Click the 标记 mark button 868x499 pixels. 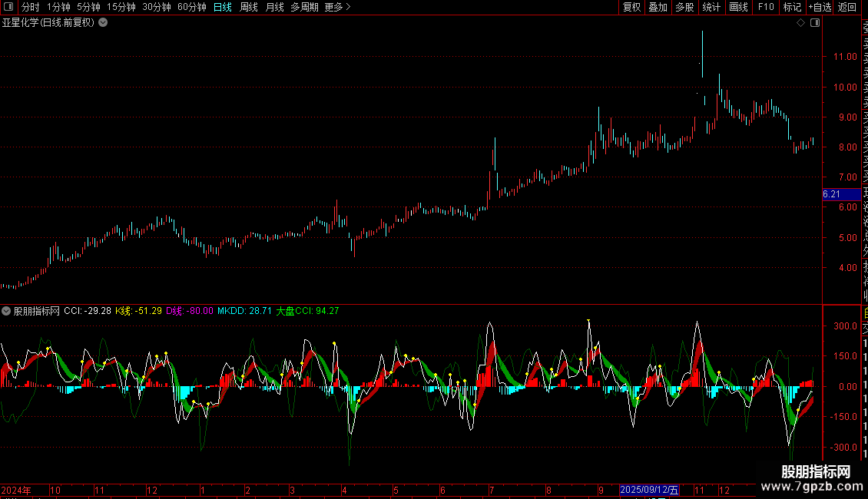click(792, 7)
